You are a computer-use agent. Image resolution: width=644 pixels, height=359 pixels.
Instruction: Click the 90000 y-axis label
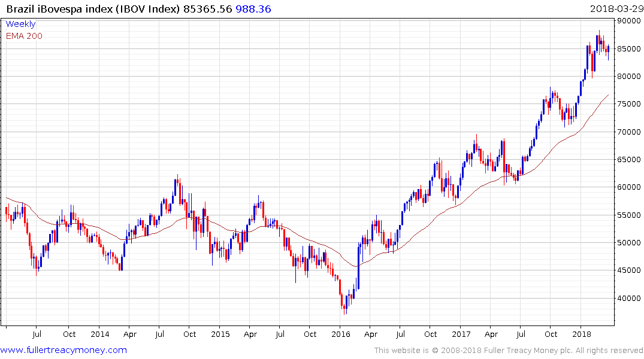coord(630,21)
